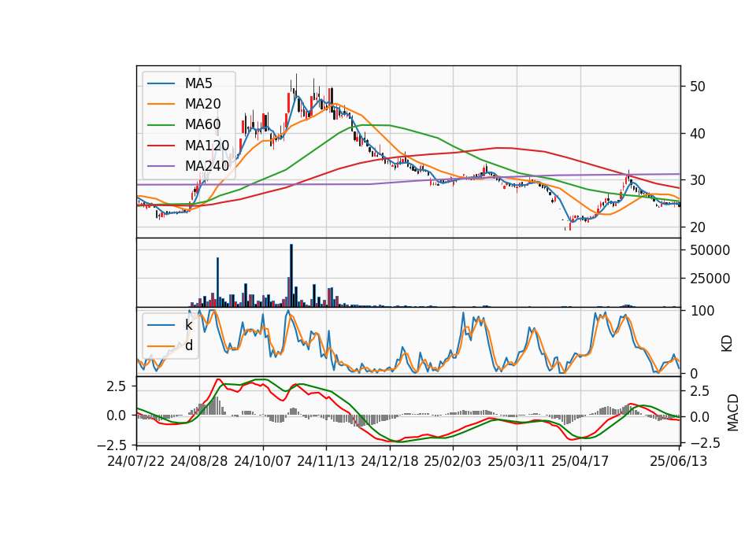Click the MA240 legend label
The width and height of the screenshot is (756, 543).
point(207,166)
